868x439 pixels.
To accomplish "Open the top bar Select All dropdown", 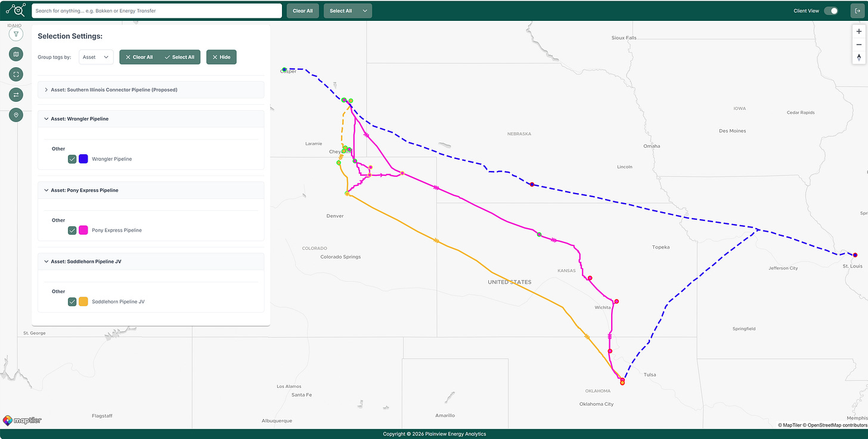I will 348,11.
